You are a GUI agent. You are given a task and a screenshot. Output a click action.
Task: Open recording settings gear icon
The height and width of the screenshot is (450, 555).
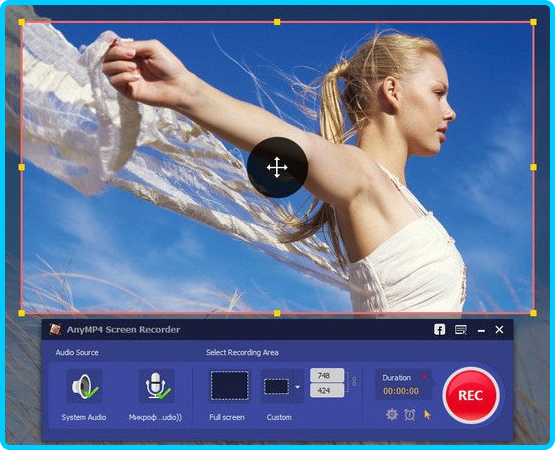click(x=392, y=414)
